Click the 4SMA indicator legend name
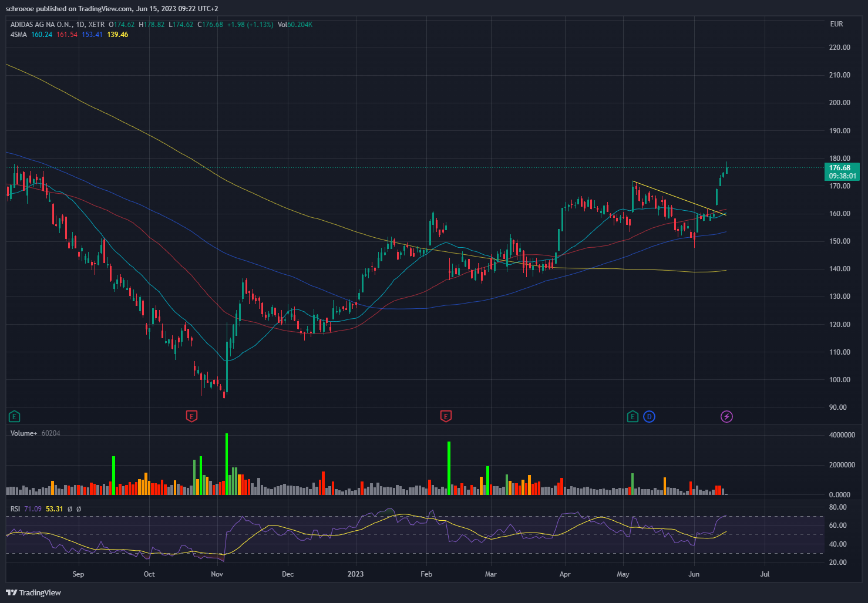This screenshot has height=603, width=868. tap(19, 35)
